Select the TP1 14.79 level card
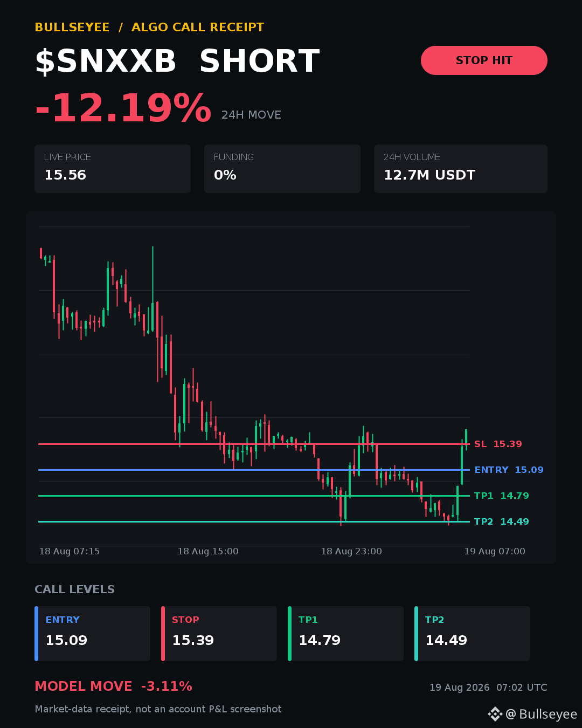582x728 pixels. pos(345,634)
